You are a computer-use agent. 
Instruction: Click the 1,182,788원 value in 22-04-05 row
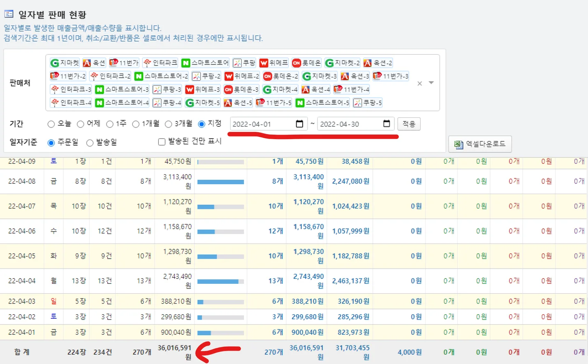pos(351,256)
